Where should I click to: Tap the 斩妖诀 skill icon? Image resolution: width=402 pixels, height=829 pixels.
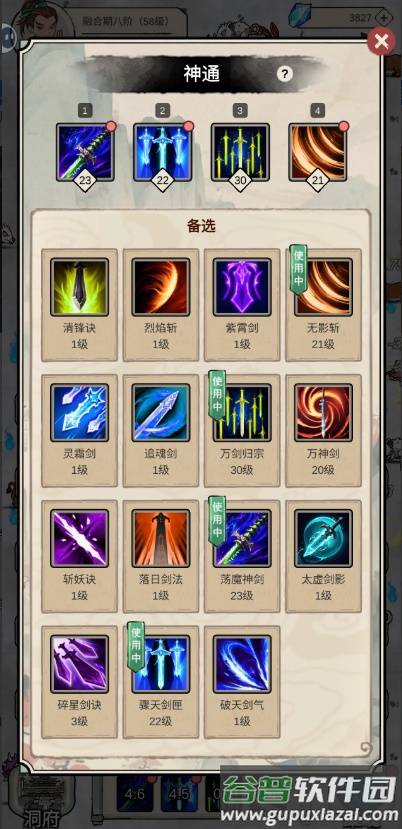79,538
